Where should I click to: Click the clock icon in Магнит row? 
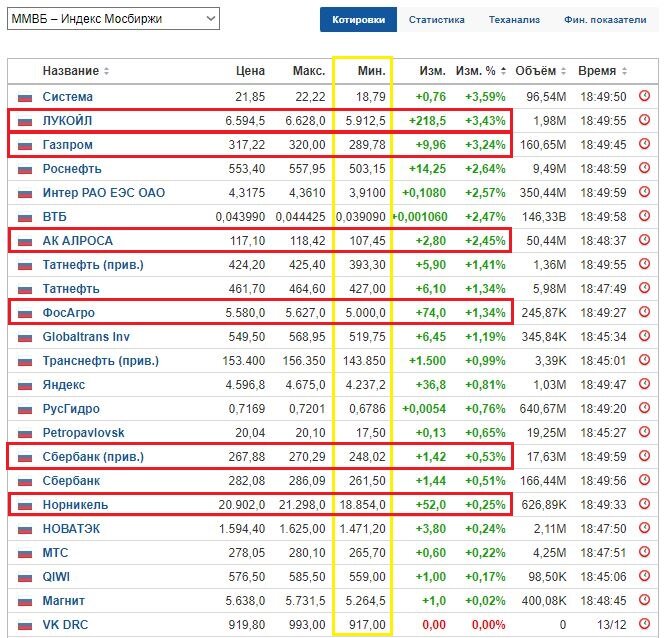click(644, 600)
